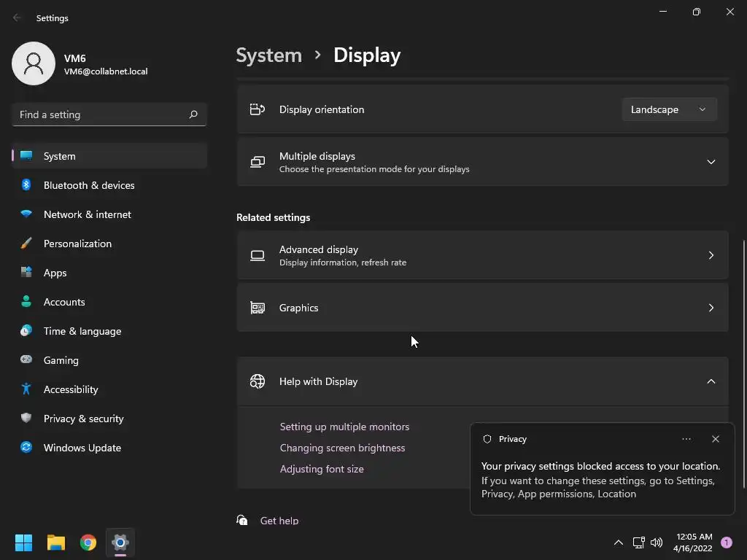747x560 pixels.
Task: Click the Get help link
Action: pos(279,521)
